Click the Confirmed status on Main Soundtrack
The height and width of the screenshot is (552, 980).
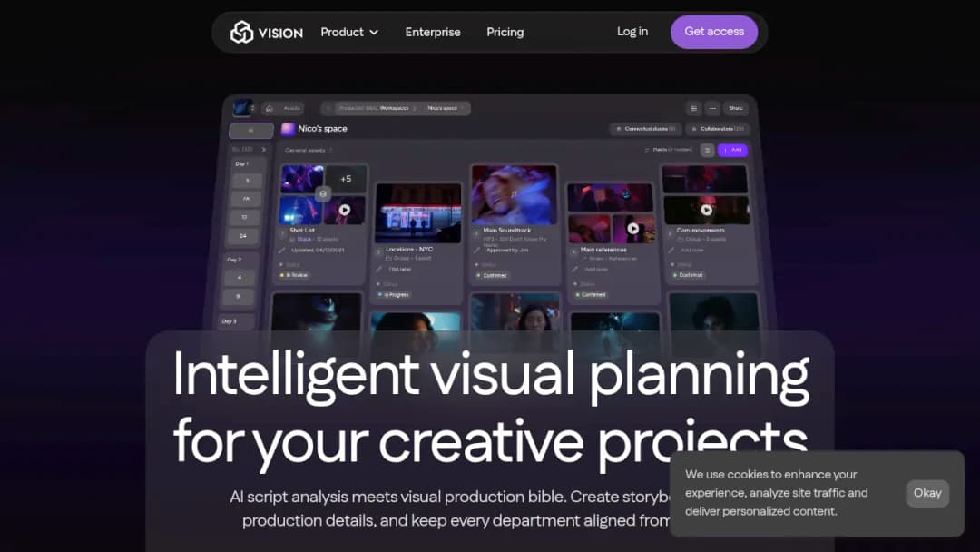pos(492,275)
